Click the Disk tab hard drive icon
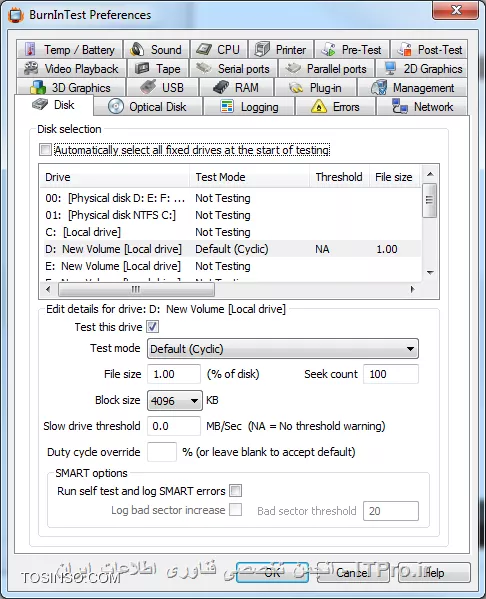This screenshot has width=486, height=599. (x=40, y=104)
